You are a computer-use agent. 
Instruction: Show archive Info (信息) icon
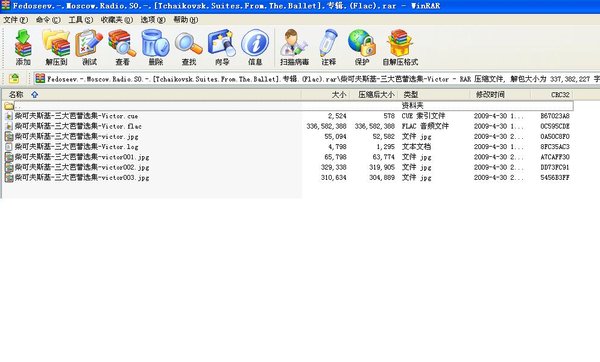(x=255, y=47)
